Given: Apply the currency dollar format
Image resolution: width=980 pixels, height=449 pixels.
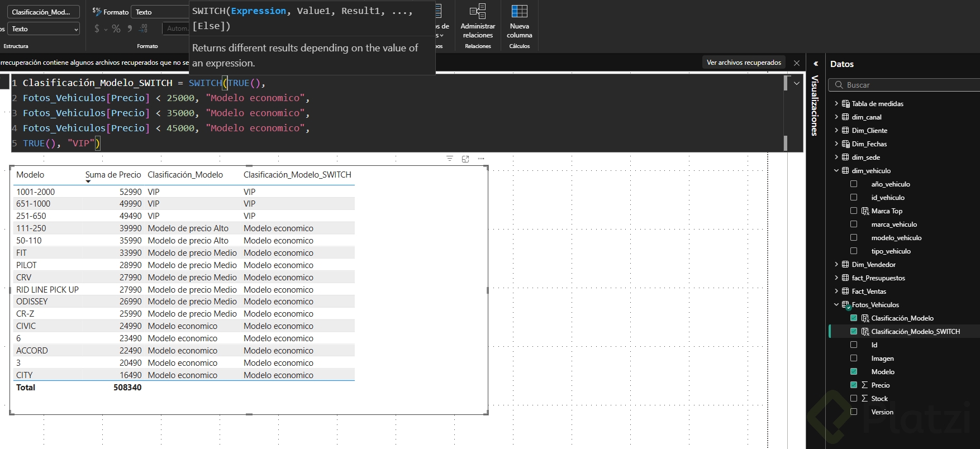Looking at the screenshot, I should click(x=97, y=28).
